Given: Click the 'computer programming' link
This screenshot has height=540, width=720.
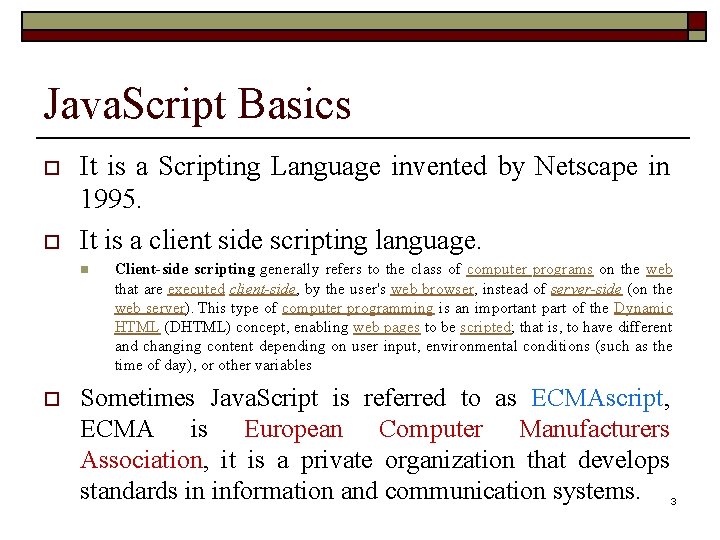Looking at the screenshot, I should point(358,308).
